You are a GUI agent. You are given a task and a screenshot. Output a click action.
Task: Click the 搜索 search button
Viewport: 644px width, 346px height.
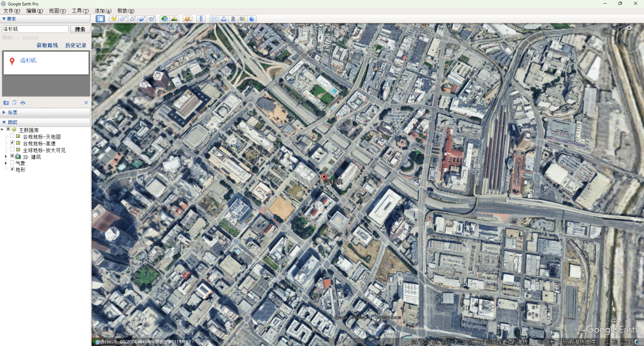[x=80, y=29]
